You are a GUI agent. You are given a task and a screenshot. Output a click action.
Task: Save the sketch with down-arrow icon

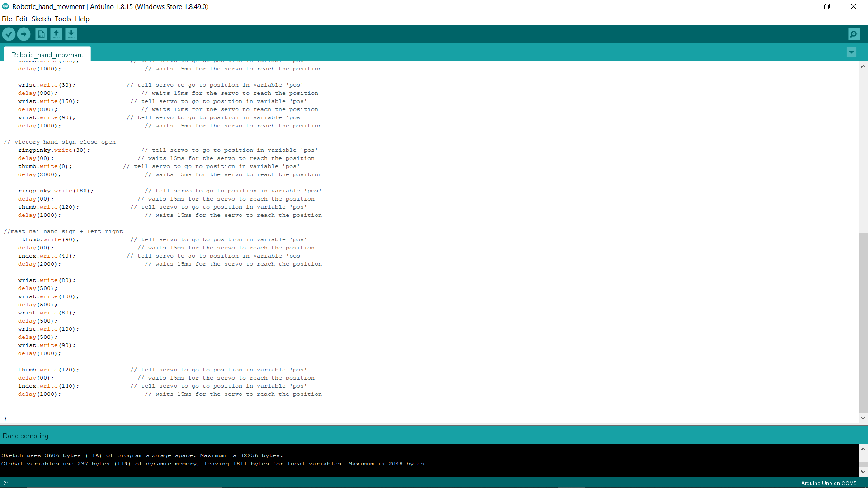[x=71, y=34]
